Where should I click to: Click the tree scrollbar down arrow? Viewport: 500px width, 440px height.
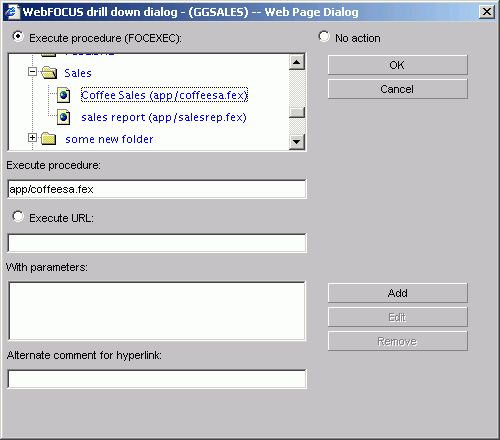coord(297,142)
